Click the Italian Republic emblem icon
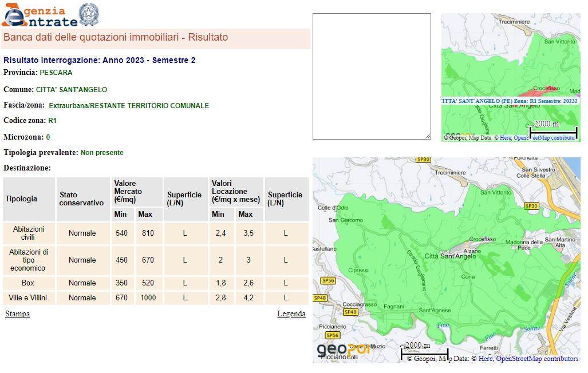Image resolution: width=588 pixels, height=373 pixels. pos(89,14)
